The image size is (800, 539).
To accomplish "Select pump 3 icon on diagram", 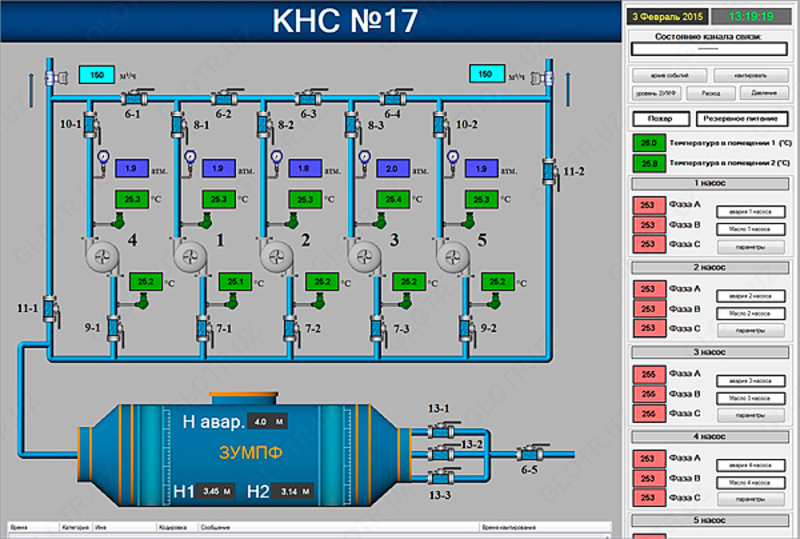I will pyautogui.click(x=367, y=258).
